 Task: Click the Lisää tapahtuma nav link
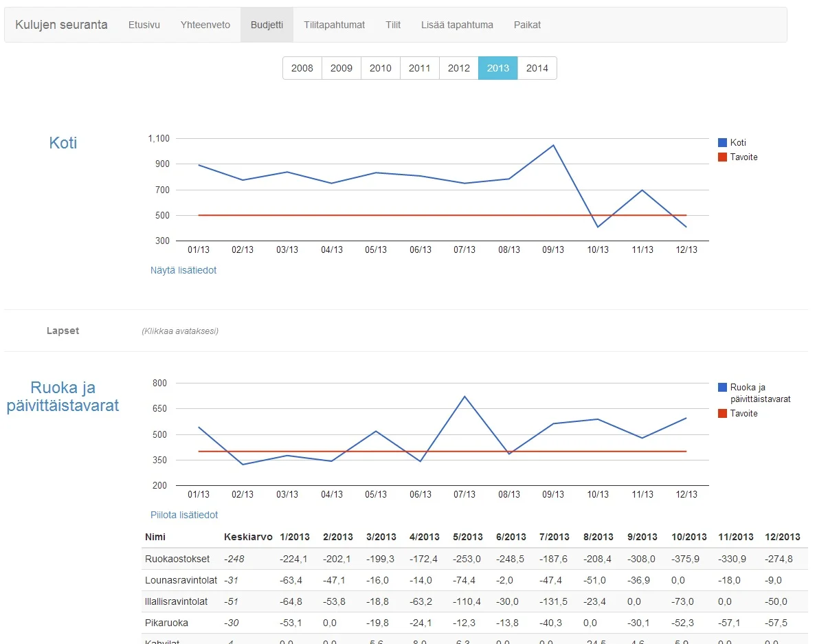tap(457, 25)
